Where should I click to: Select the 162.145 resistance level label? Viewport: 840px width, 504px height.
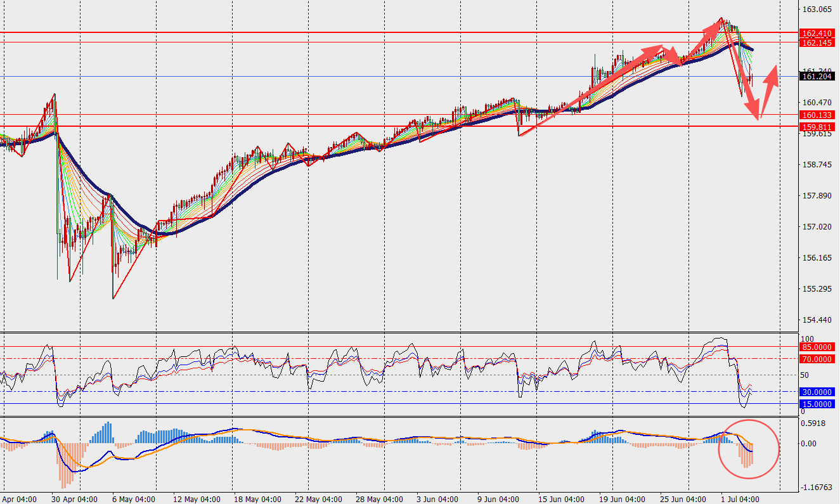817,42
